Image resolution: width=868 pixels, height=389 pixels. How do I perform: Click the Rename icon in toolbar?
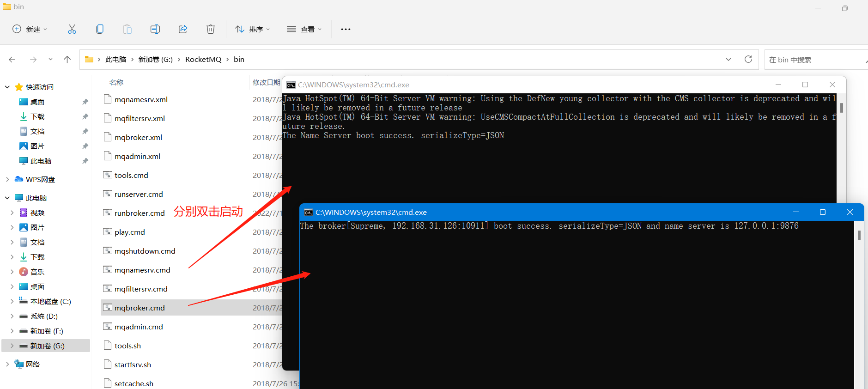click(x=155, y=29)
